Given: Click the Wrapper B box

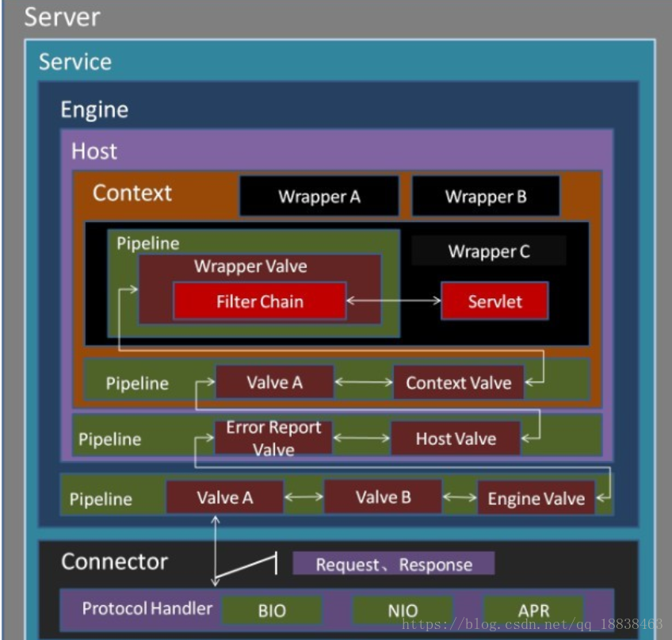Looking at the screenshot, I should (x=486, y=196).
